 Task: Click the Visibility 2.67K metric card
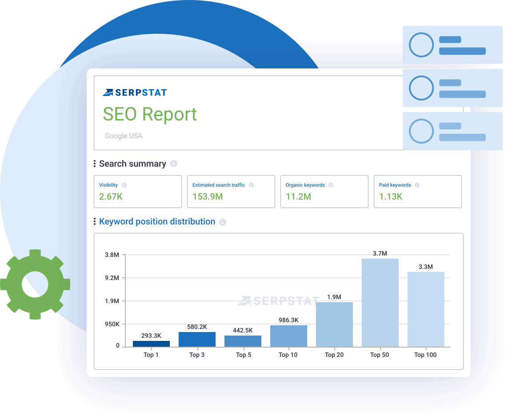[137, 192]
